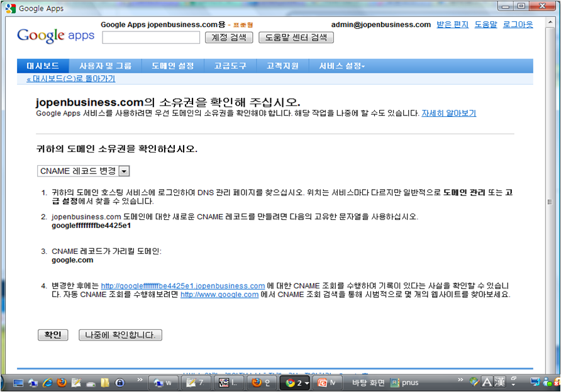Screen dimensions: 561x392
Task: Open the googleffffffffbe4425e1.jopenbusiness.com link
Action: click(x=183, y=286)
